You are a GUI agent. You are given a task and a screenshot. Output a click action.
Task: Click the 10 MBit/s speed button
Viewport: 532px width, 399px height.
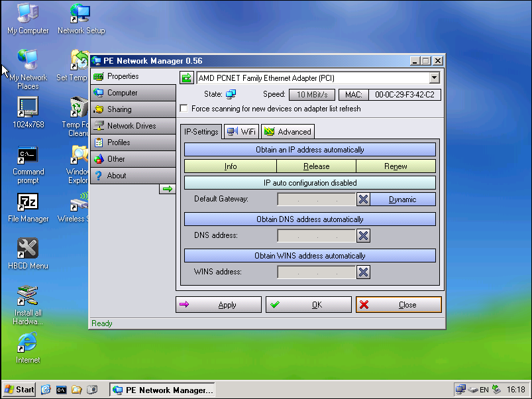(x=312, y=95)
